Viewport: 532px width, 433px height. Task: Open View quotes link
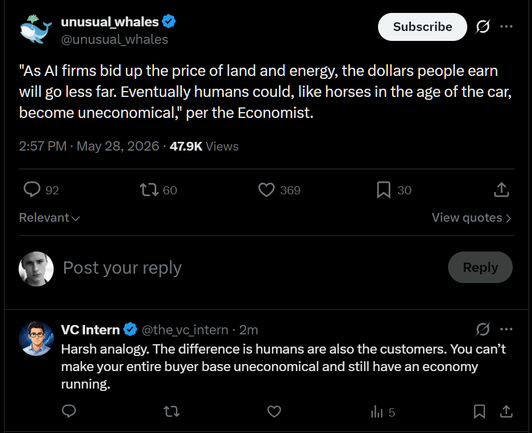coord(471,218)
